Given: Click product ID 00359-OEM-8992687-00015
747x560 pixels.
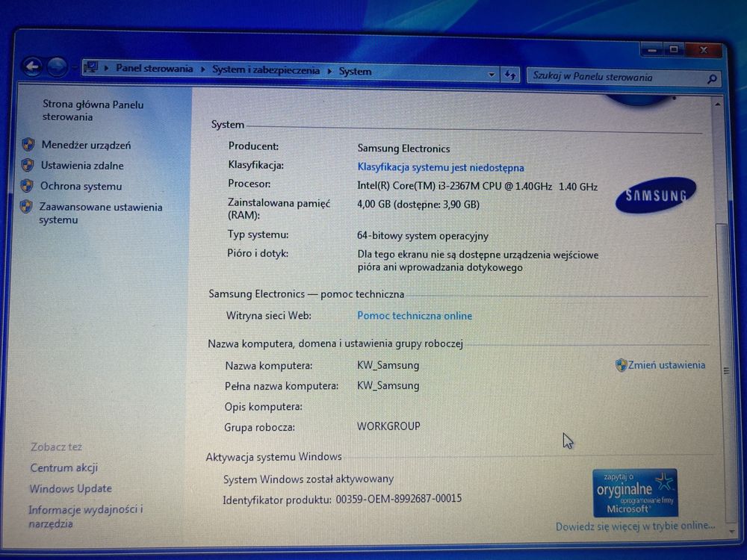Looking at the screenshot, I should pos(398,499).
